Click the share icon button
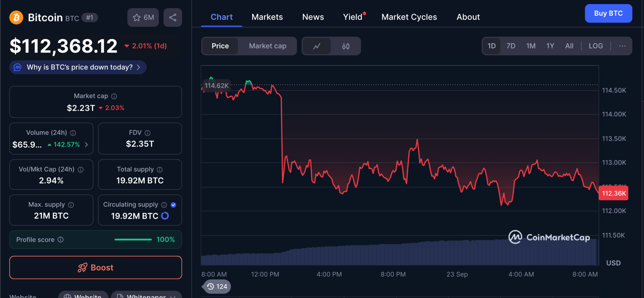This screenshot has width=644, height=298. [x=173, y=18]
